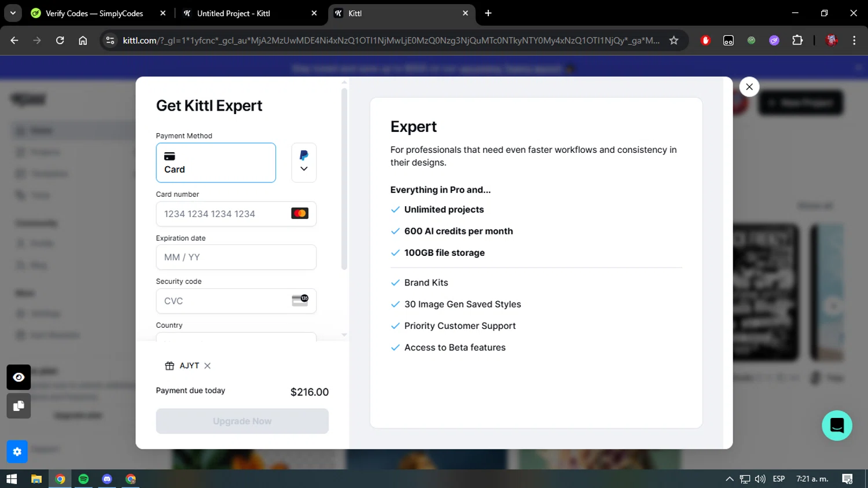Switch to Untitled Project - Kittl tab

coord(233,13)
